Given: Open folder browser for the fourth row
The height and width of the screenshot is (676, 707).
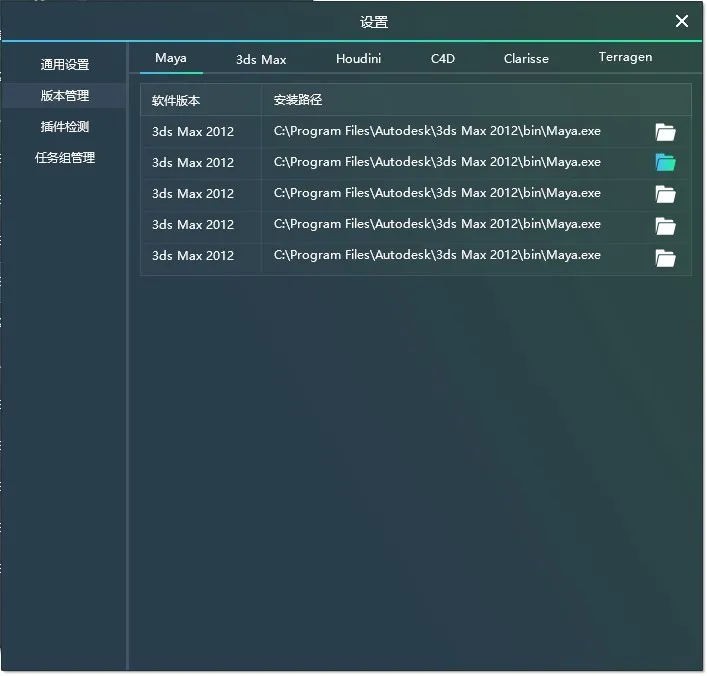Looking at the screenshot, I should pos(665,226).
